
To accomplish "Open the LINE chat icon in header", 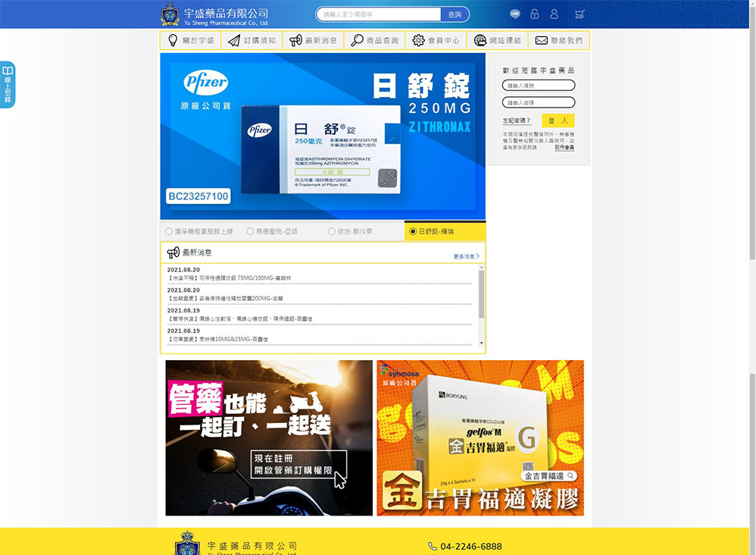I will click(515, 14).
